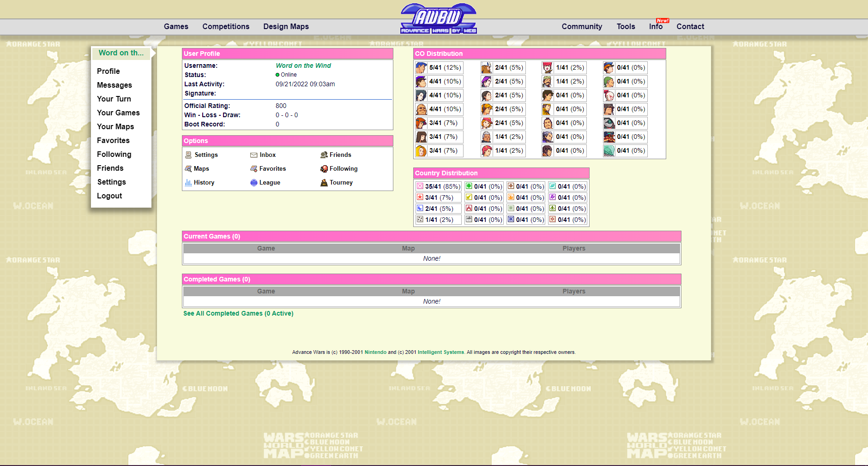Open Tourney via its icon
The image size is (868, 466).
click(x=324, y=183)
